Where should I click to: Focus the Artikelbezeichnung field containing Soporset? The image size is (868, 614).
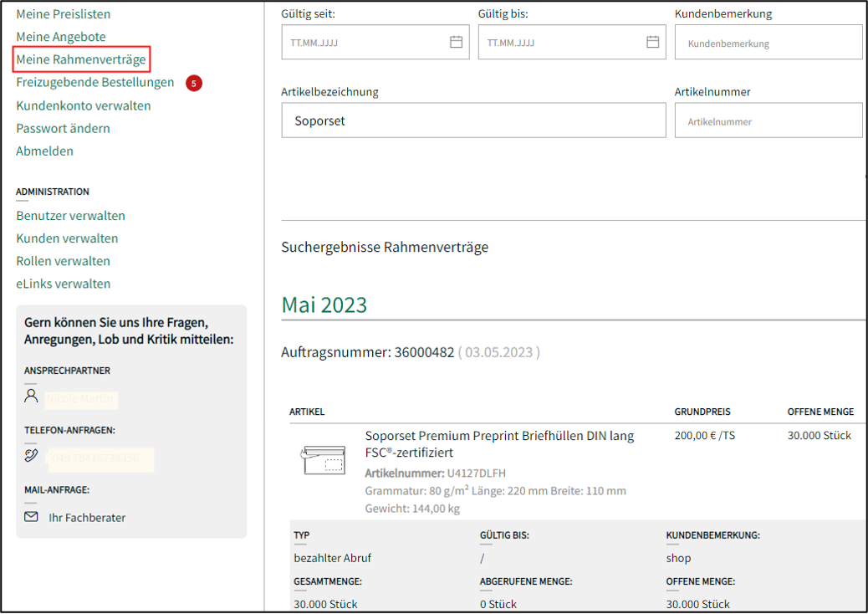[x=473, y=120]
